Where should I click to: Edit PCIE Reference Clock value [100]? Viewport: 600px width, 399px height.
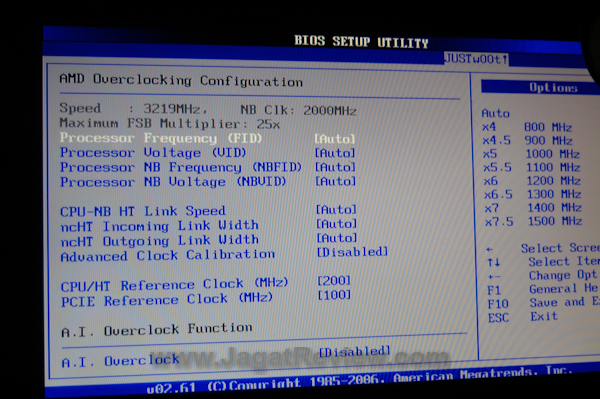pyautogui.click(x=334, y=295)
